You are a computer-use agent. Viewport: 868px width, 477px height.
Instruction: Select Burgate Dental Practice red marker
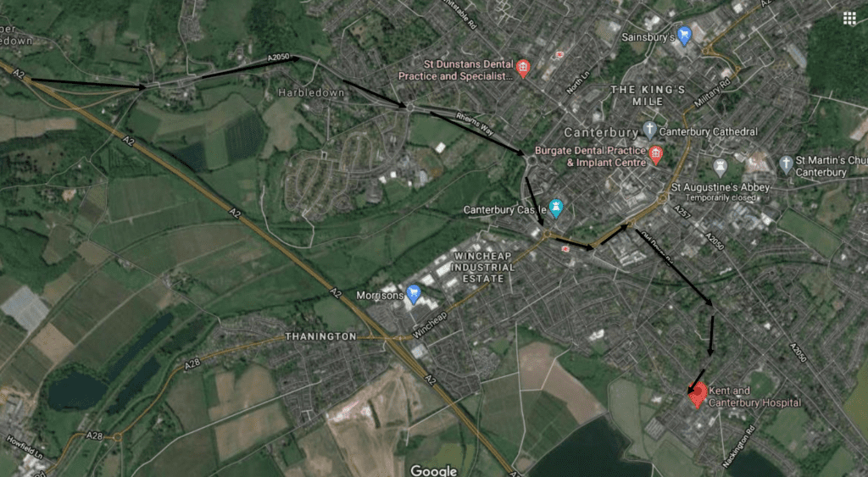click(656, 155)
